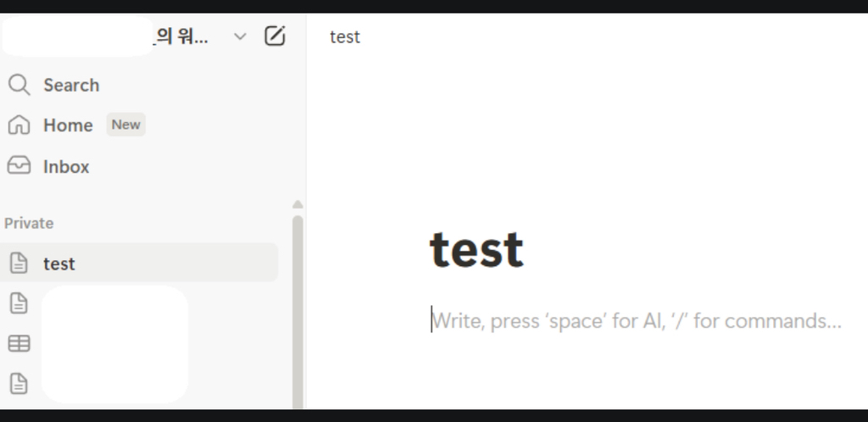Click the 'test' breadcrumb in top bar
868x422 pixels.
tap(345, 36)
